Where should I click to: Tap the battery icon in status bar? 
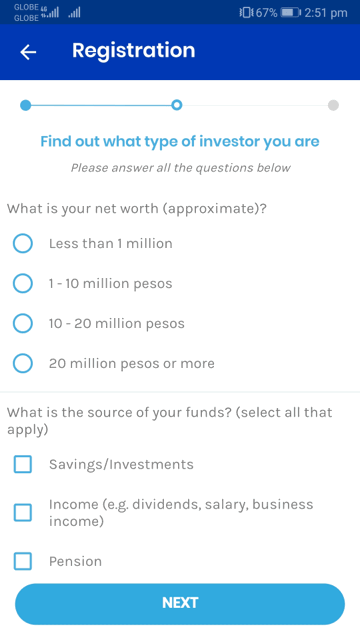pos(291,13)
